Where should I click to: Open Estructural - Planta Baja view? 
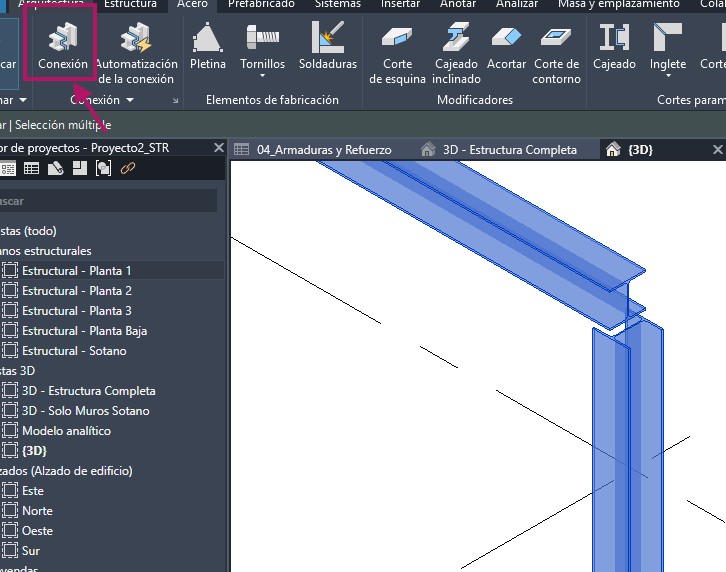(84, 331)
